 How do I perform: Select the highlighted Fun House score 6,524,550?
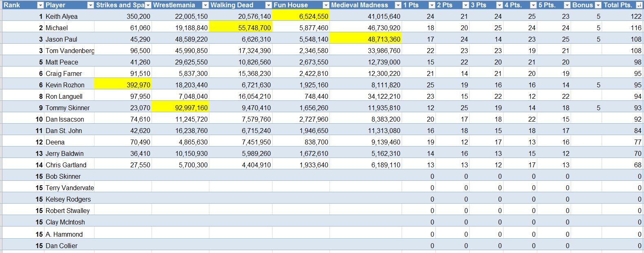click(301, 16)
